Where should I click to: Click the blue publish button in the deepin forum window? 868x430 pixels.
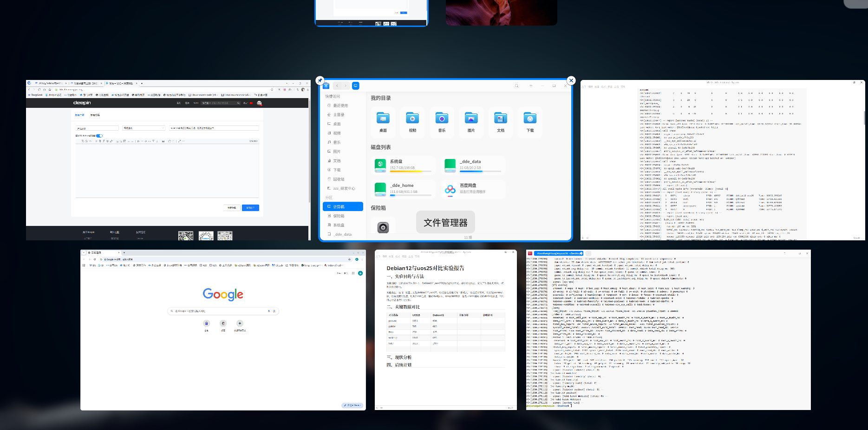(250, 208)
